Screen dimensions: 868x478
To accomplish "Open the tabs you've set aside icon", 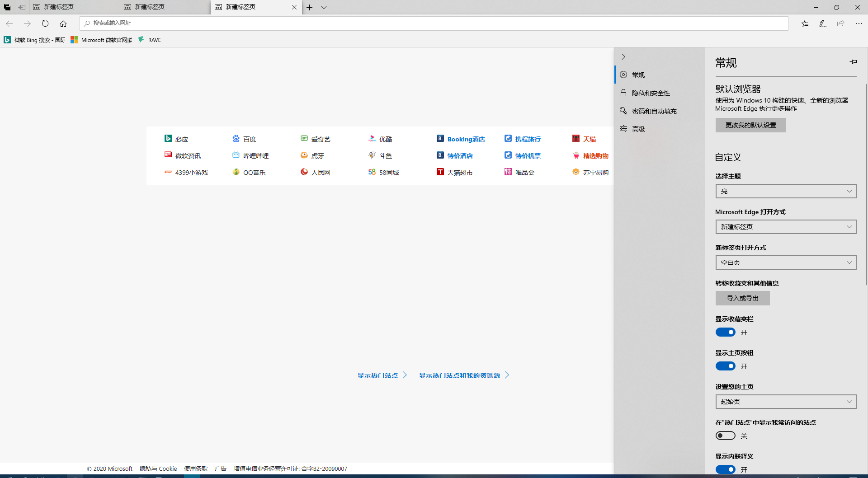I will pyautogui.click(x=7, y=7).
